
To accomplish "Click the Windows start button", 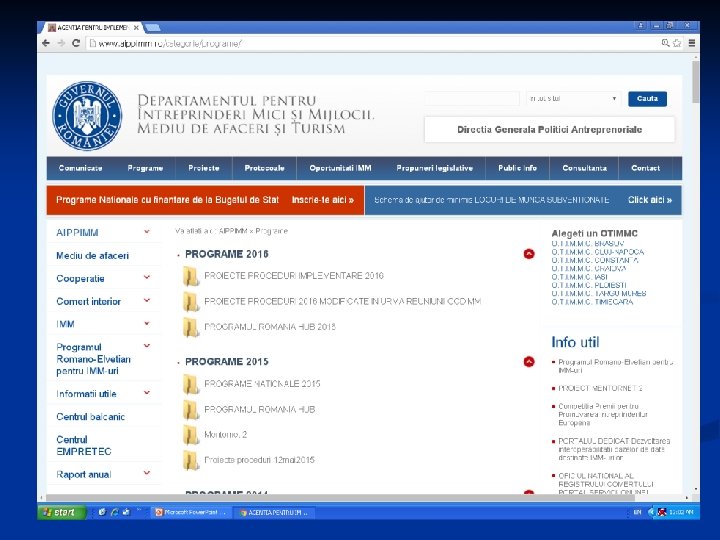I will (62, 512).
